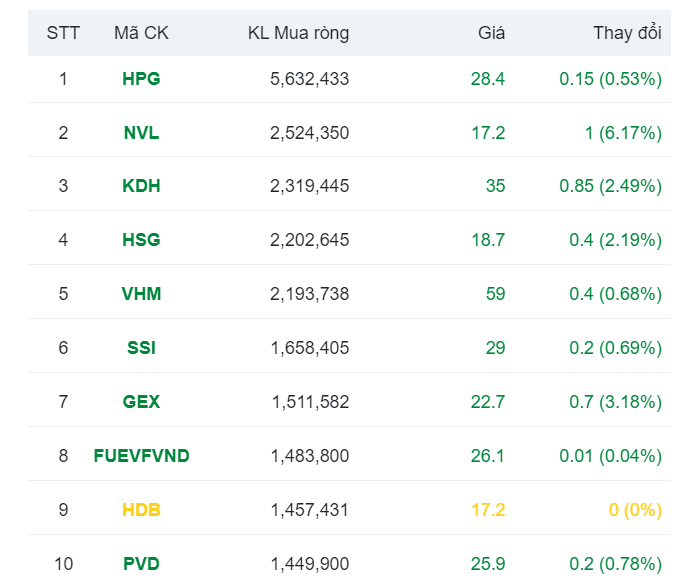
Task: Select VHM's price cell showing 59
Action: (x=495, y=294)
